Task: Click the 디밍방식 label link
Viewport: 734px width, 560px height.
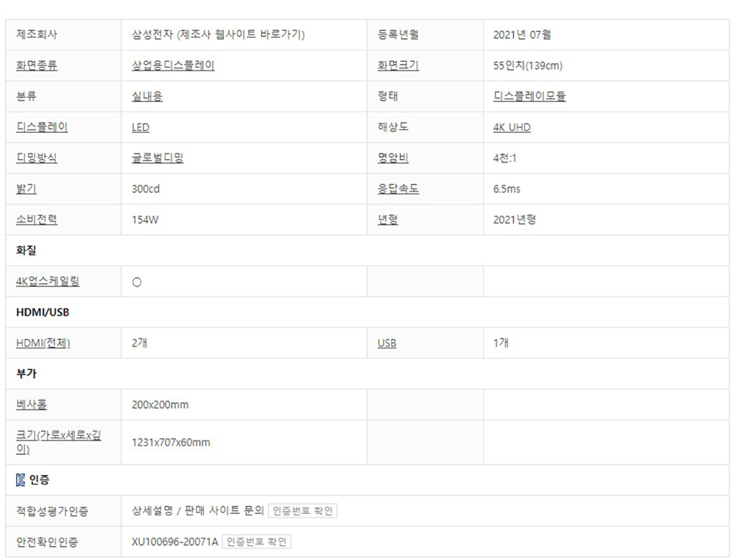Action: [x=37, y=158]
